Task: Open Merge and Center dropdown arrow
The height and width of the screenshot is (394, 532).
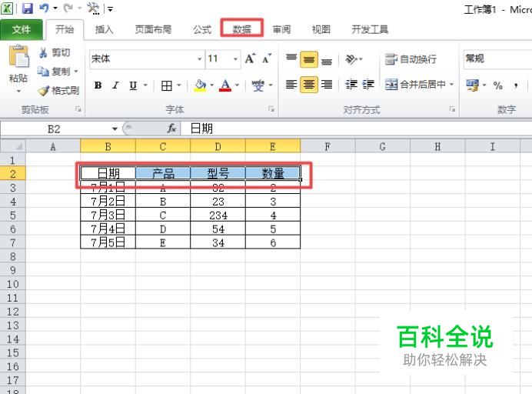Action: click(x=451, y=84)
